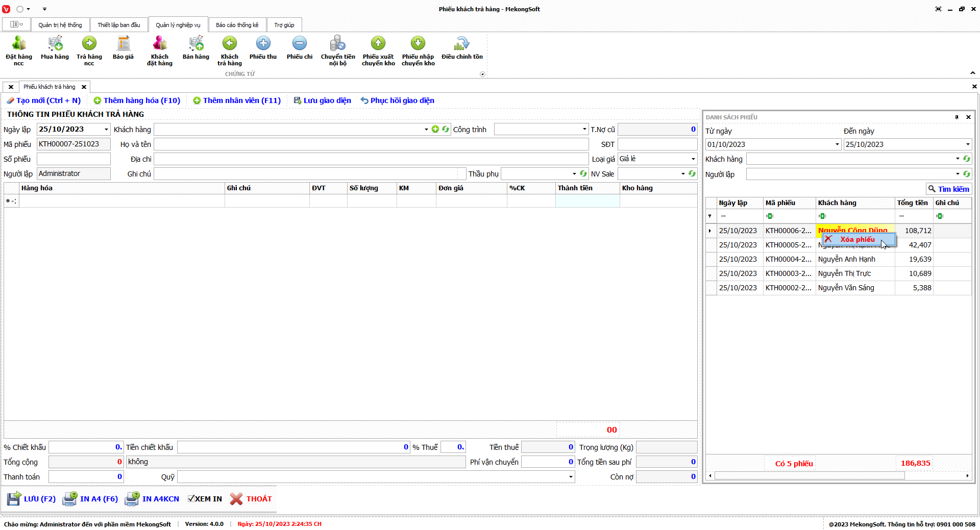Image resolution: width=980 pixels, height=530 pixels.
Task: Expand the Ngày lập date dropdown
Action: (x=106, y=130)
